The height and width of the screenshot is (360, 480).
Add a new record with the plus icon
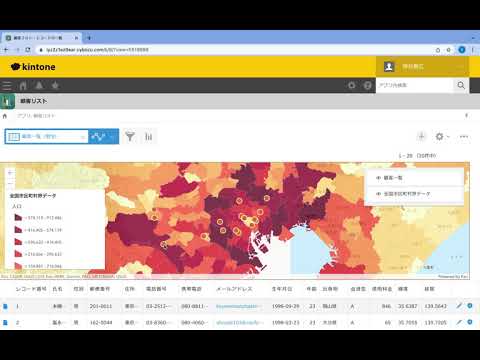pos(421,136)
